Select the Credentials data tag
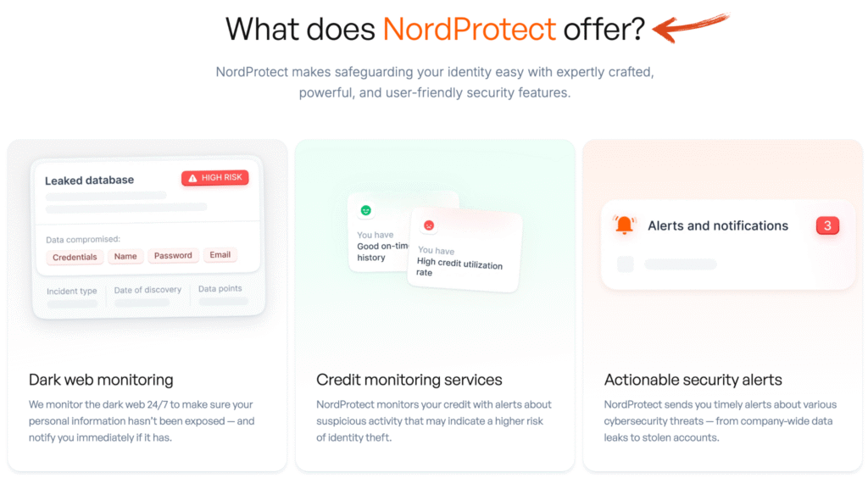Viewport: 868px width, 478px height. point(75,257)
